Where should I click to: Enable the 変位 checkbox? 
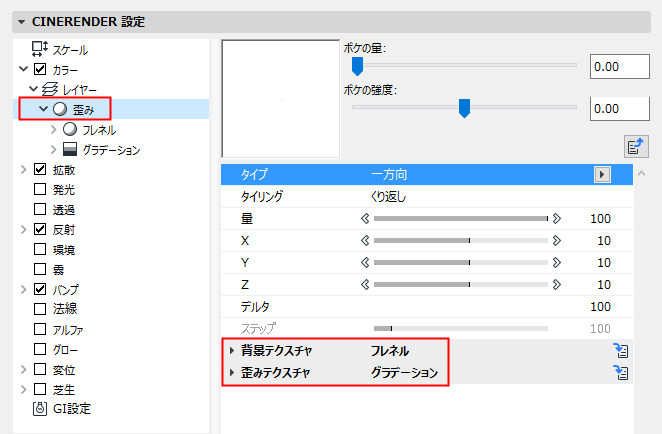tap(40, 369)
